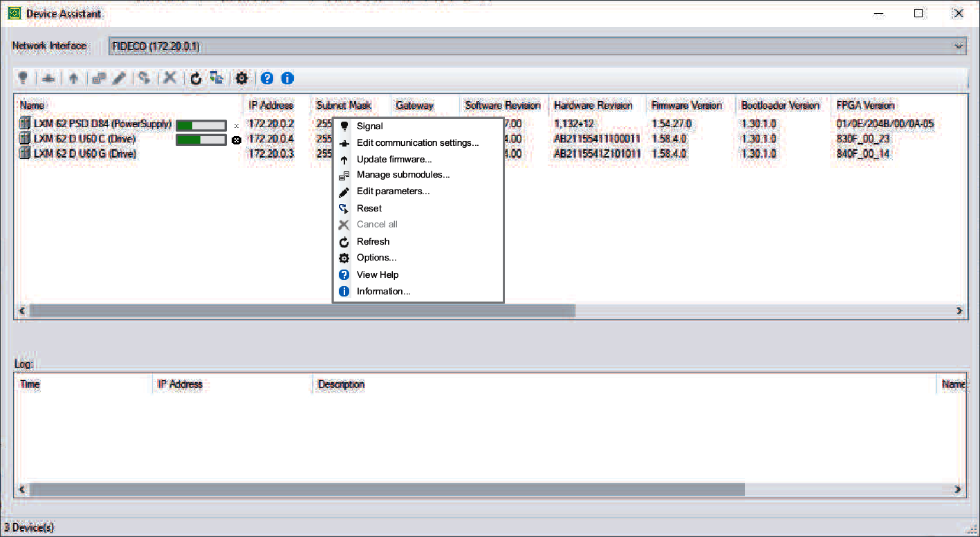This screenshot has height=537, width=980.
Task: Cancel the LXM 62 D U60 C progress
Action: [237, 140]
